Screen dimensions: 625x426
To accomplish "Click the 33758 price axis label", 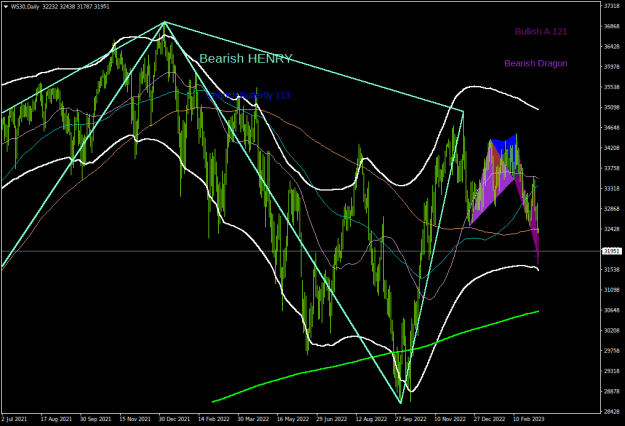I will [x=611, y=168].
